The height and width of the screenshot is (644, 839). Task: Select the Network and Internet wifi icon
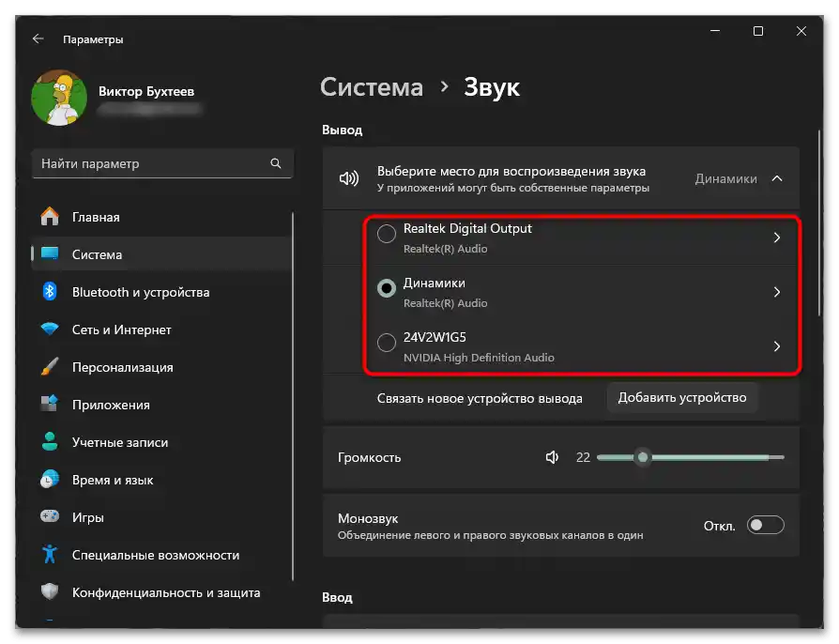pos(49,330)
